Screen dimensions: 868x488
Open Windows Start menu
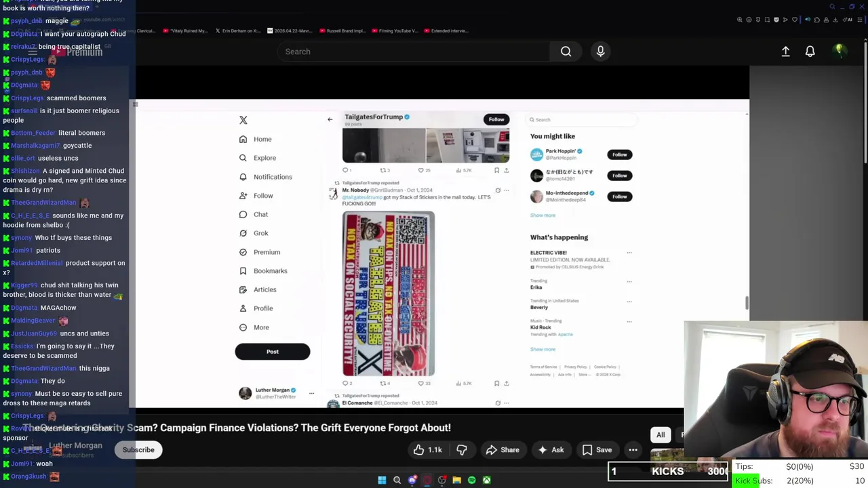pyautogui.click(x=382, y=480)
